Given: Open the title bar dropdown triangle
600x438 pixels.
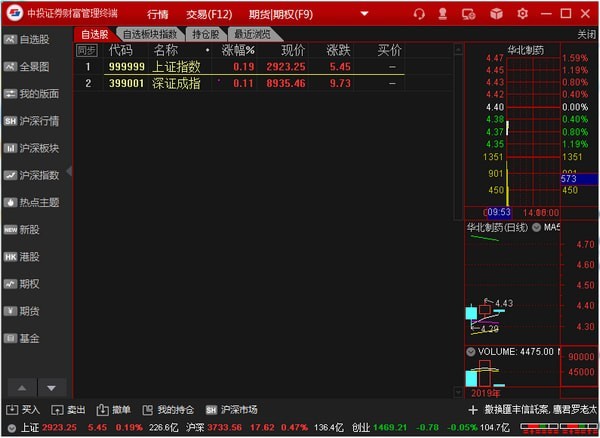Looking at the screenshot, I should click(364, 14).
